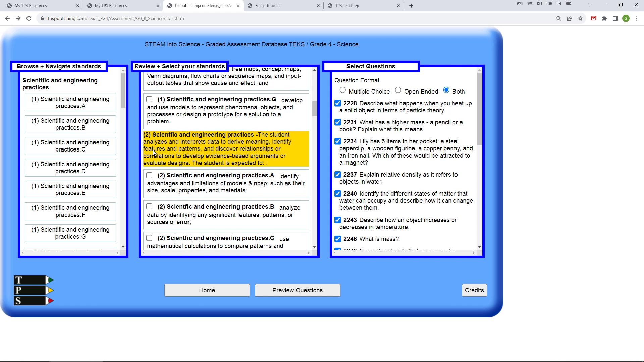
Task: Click the Home navigation button
Action: (207, 290)
